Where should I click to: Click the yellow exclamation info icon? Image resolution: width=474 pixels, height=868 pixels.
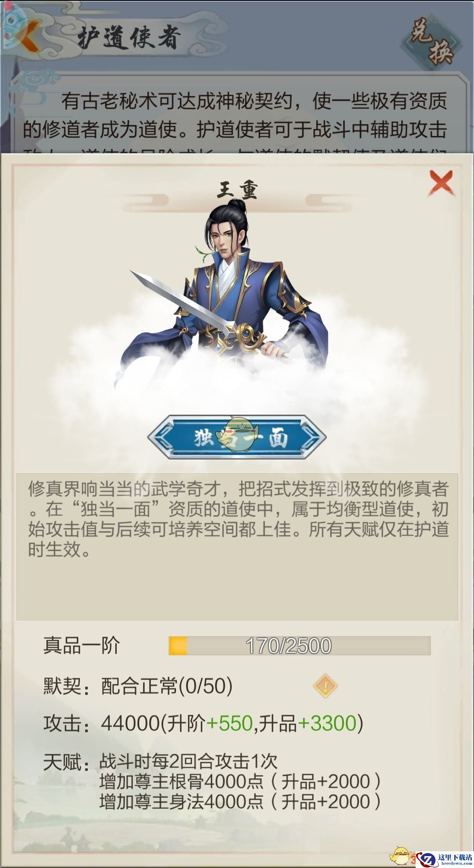click(x=325, y=686)
